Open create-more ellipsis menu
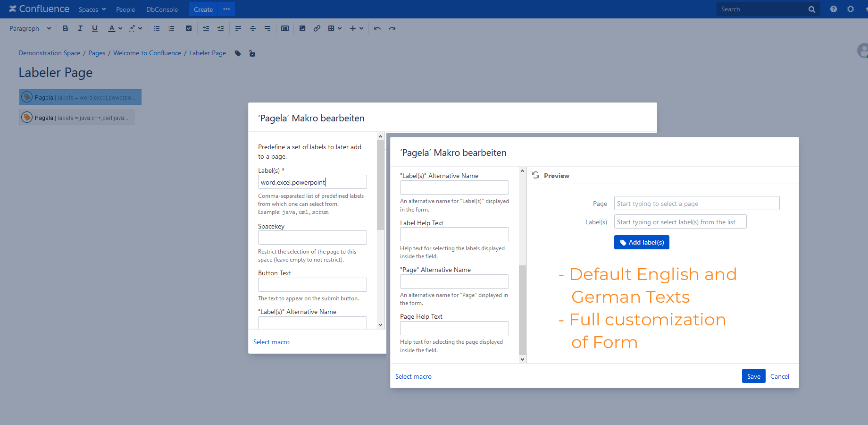868x425 pixels. (x=226, y=9)
